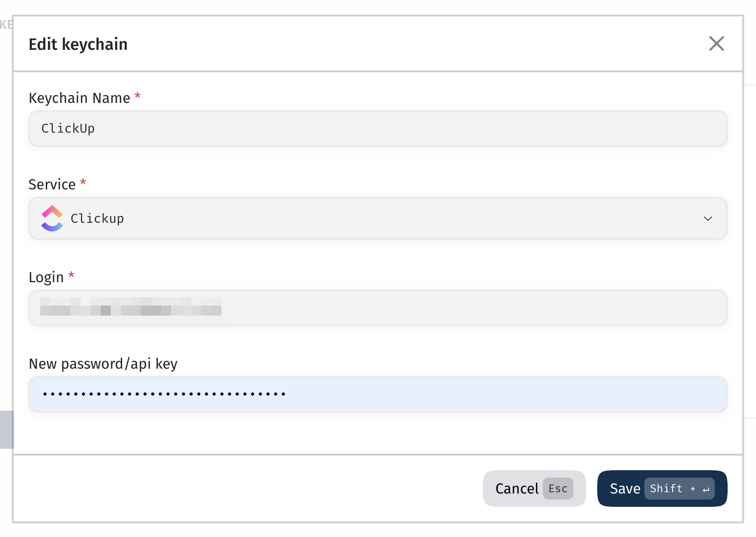Open the Service selector showing Clickup
The image size is (756, 537).
click(x=378, y=218)
